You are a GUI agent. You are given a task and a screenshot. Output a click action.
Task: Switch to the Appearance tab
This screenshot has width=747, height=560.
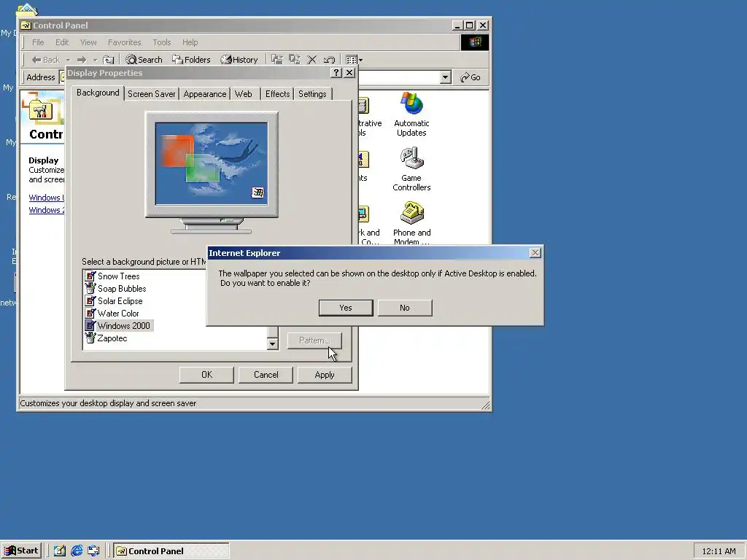(x=205, y=94)
